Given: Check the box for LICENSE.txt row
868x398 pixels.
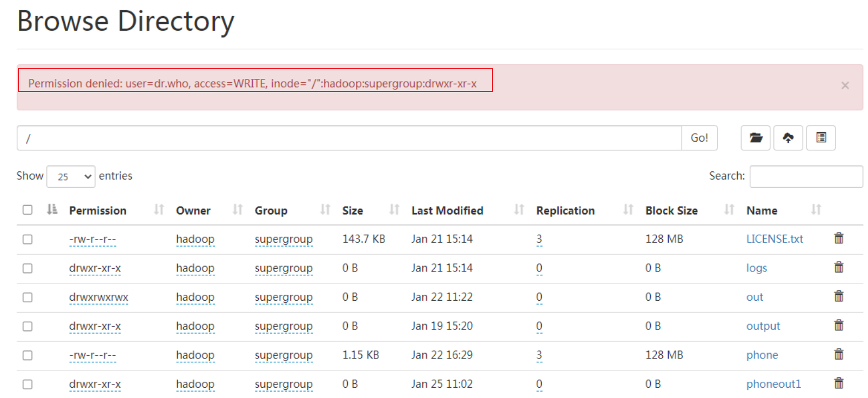Looking at the screenshot, I should [28, 239].
